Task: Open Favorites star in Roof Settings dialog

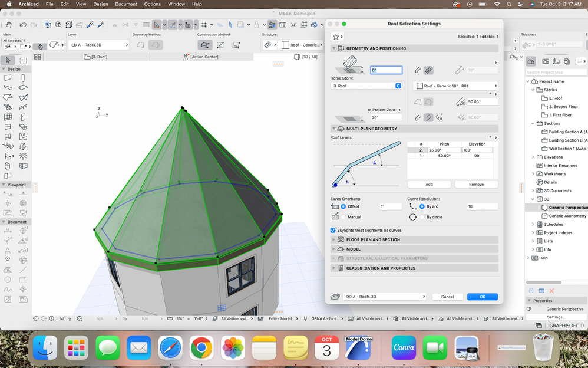Action: [336, 37]
